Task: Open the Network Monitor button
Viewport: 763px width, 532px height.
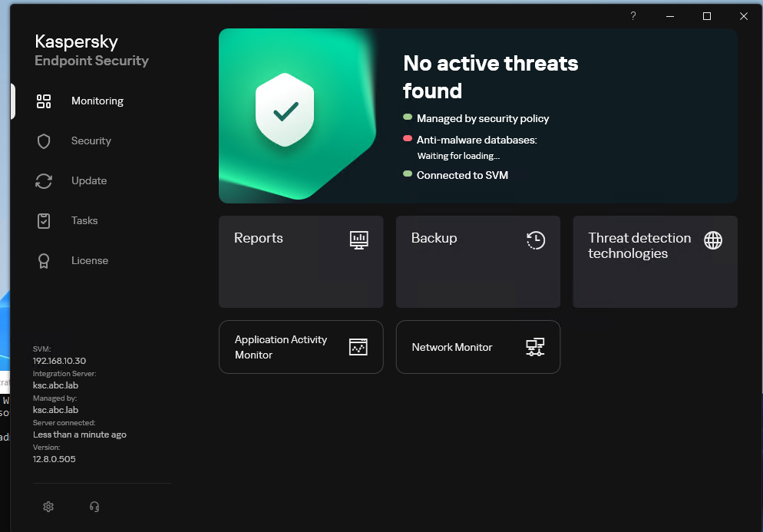Action: pos(477,347)
